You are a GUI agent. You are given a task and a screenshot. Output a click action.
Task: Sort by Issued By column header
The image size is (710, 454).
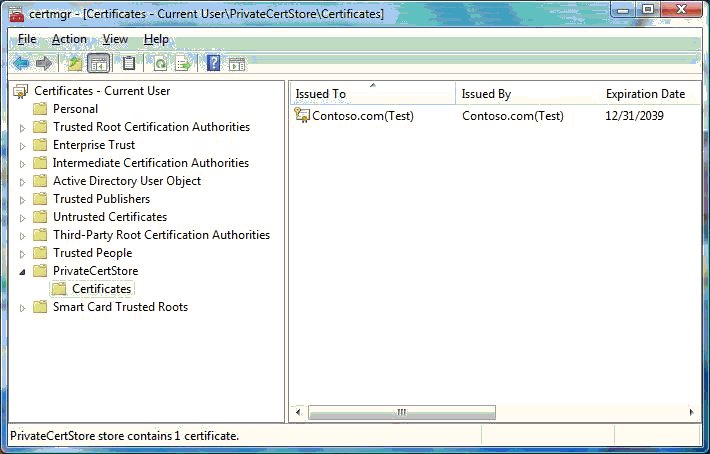pyautogui.click(x=528, y=93)
